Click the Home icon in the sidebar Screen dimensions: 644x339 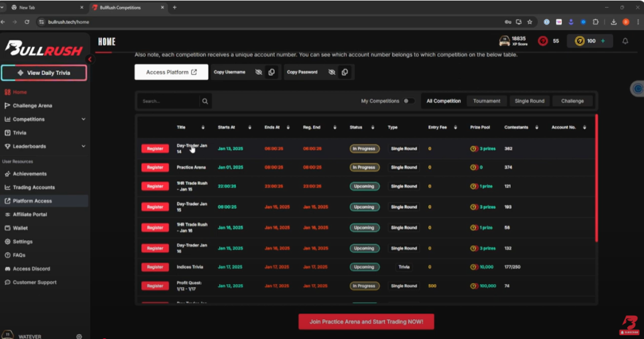tap(8, 92)
